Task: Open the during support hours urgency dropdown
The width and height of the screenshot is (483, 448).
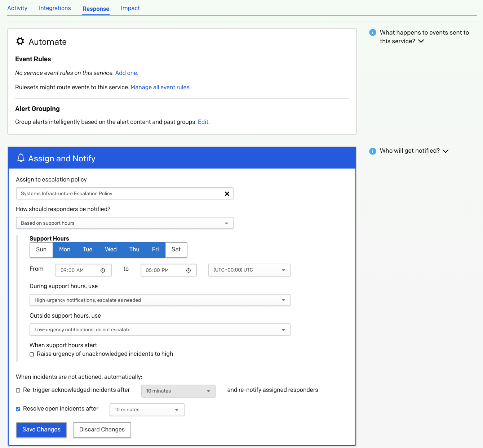Action: (x=160, y=300)
